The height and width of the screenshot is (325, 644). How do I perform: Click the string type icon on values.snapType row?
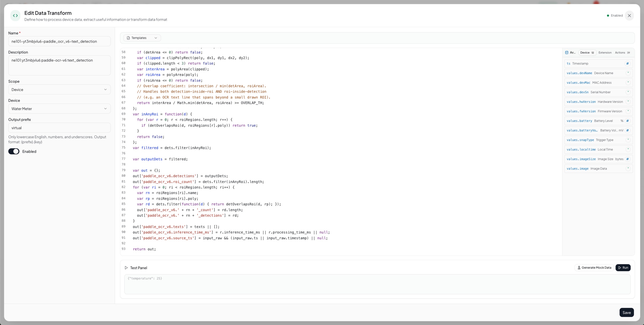coord(628,140)
